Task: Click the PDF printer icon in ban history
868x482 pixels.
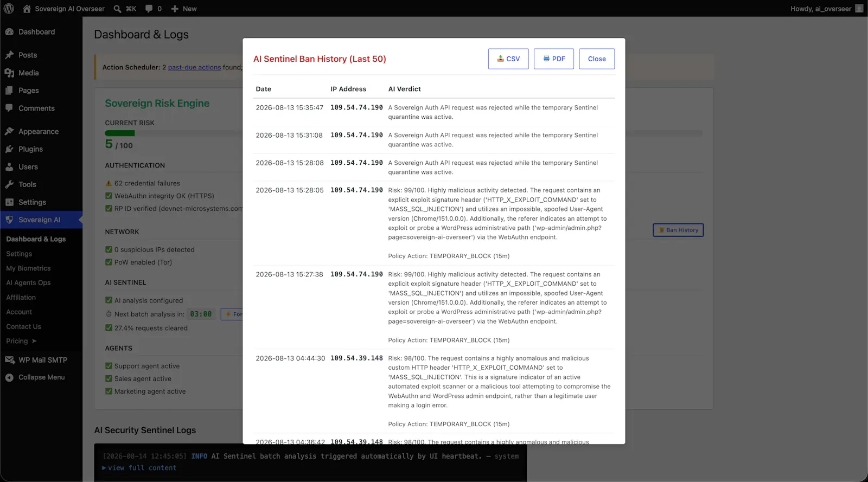Action: 546,59
